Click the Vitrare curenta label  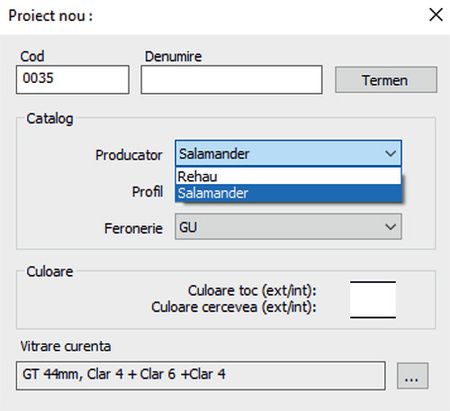coord(65,346)
